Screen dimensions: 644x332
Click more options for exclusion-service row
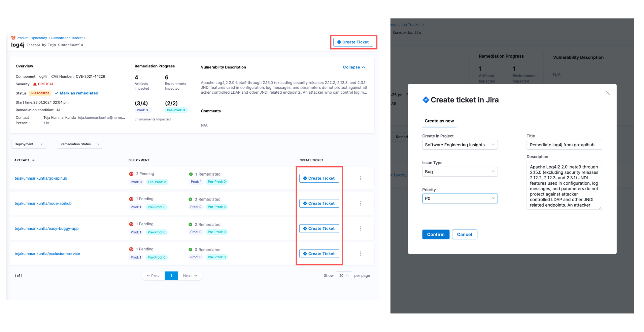tap(361, 254)
